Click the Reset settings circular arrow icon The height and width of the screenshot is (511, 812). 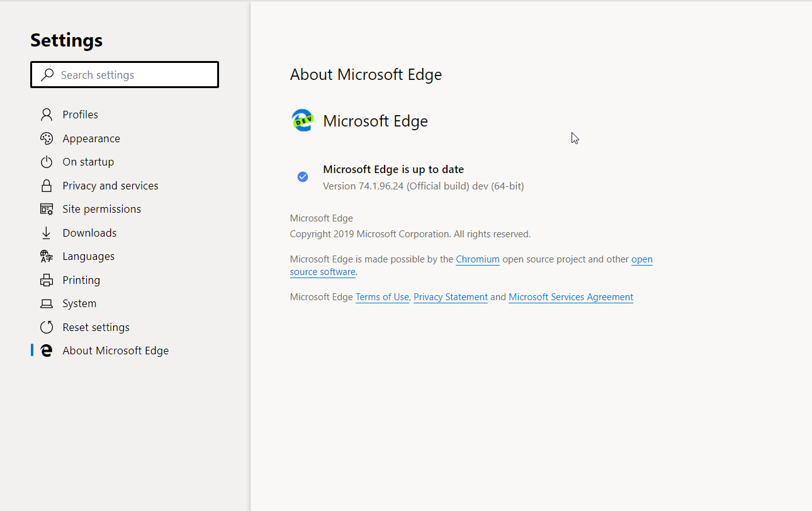[46, 327]
